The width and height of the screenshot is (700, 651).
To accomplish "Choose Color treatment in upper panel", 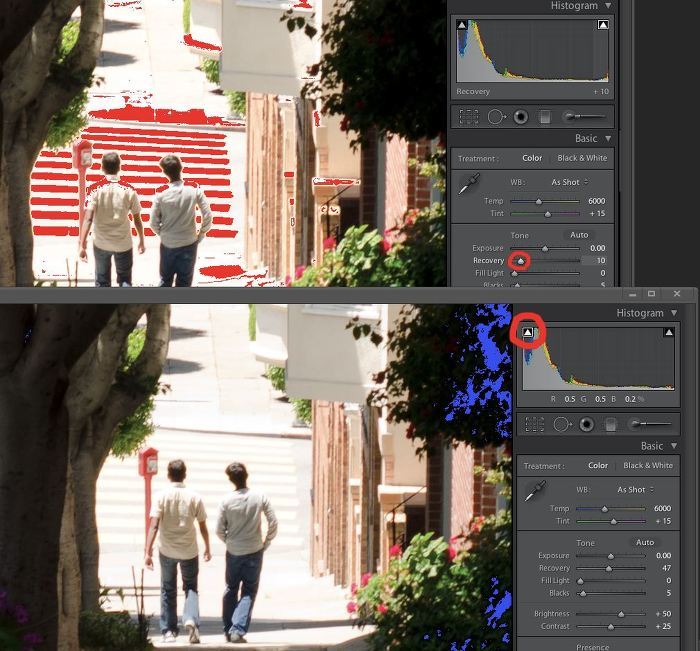I will pos(532,158).
